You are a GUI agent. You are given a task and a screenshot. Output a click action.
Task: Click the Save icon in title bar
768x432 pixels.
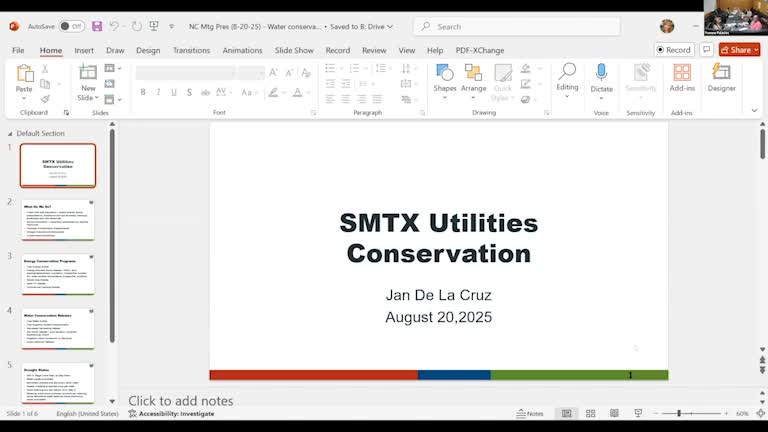[97, 26]
